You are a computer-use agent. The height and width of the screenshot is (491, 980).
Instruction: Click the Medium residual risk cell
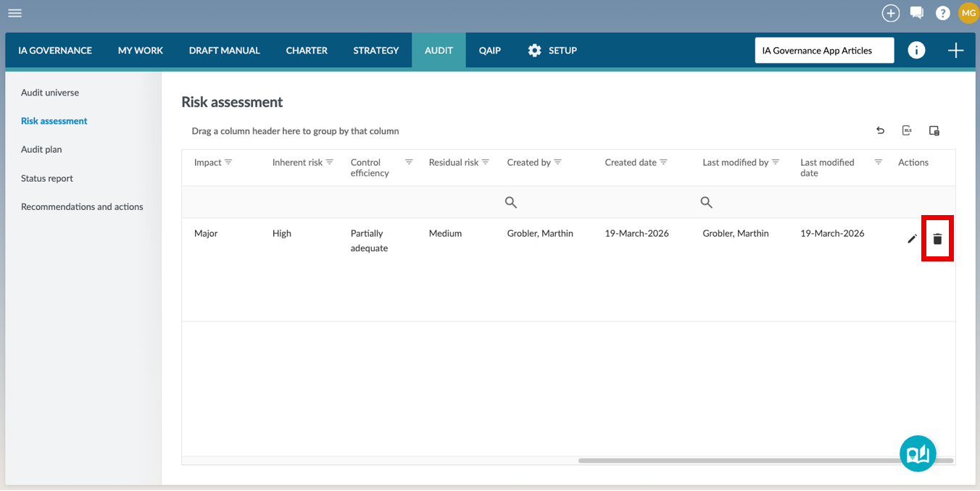click(x=445, y=233)
